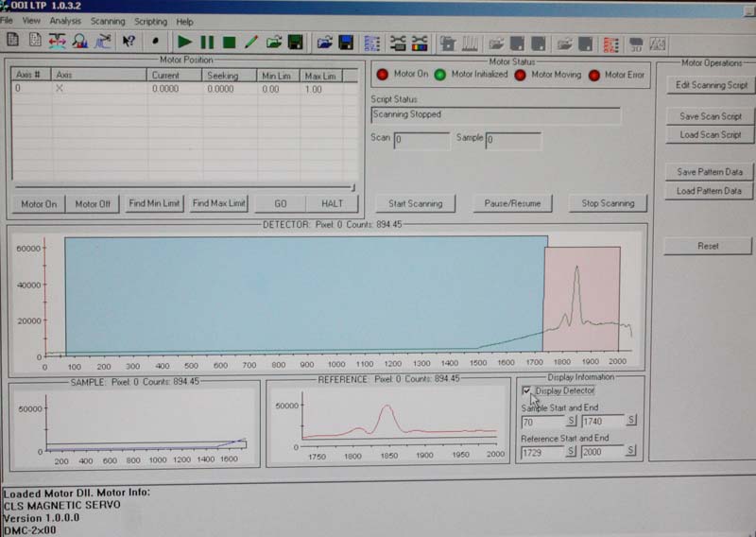Open the Help menu
This screenshot has height=537, width=756.
(x=184, y=22)
